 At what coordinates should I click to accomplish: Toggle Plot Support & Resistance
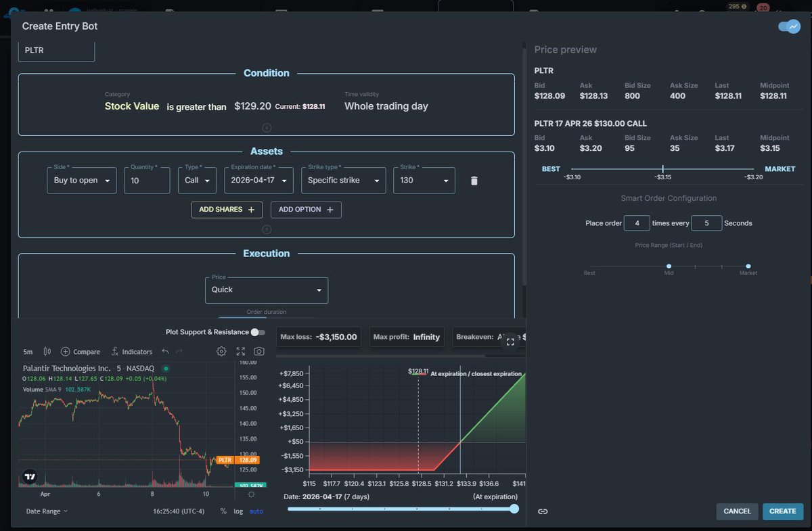256,332
